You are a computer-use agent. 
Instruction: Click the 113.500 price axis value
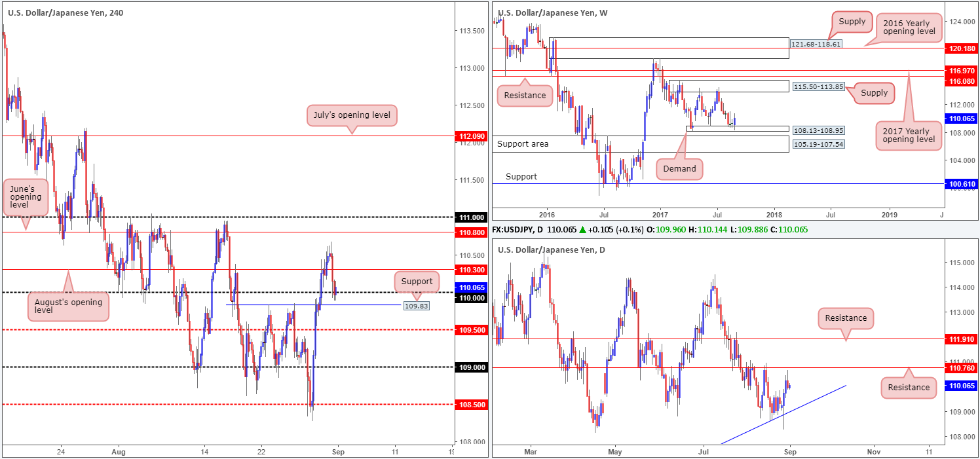click(x=472, y=31)
